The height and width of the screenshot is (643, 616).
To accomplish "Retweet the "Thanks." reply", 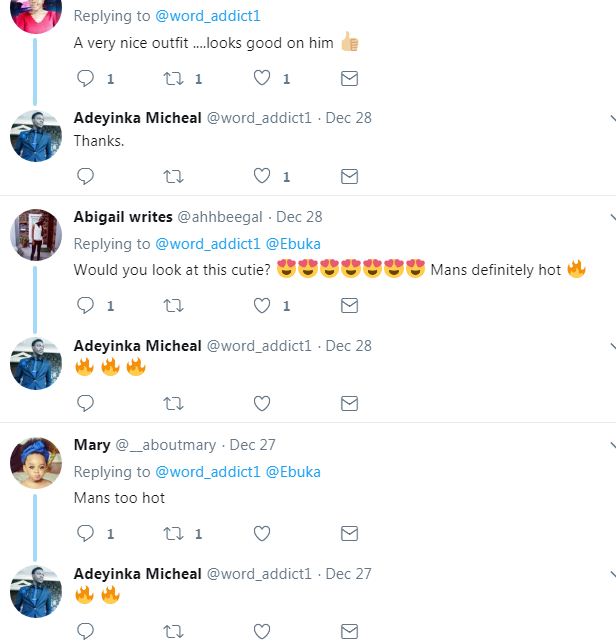I will [x=173, y=176].
